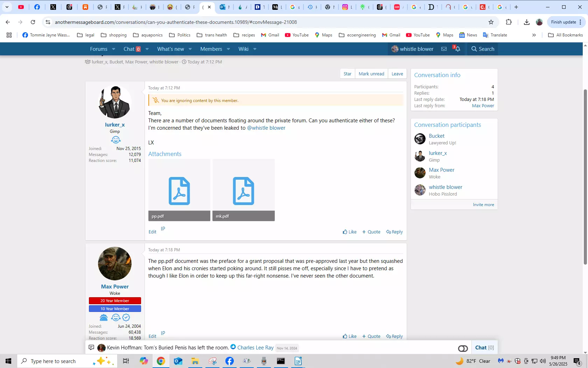Click whistle blower's avatar in participants list
This screenshot has width=588, height=368.
tap(420, 190)
